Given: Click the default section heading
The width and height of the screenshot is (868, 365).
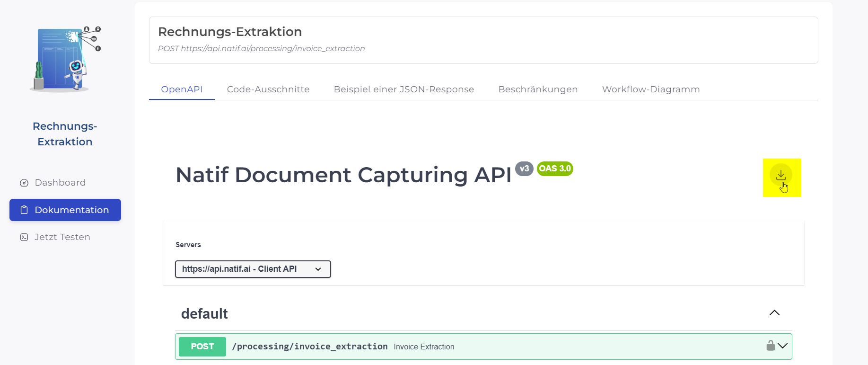Looking at the screenshot, I should click(204, 313).
